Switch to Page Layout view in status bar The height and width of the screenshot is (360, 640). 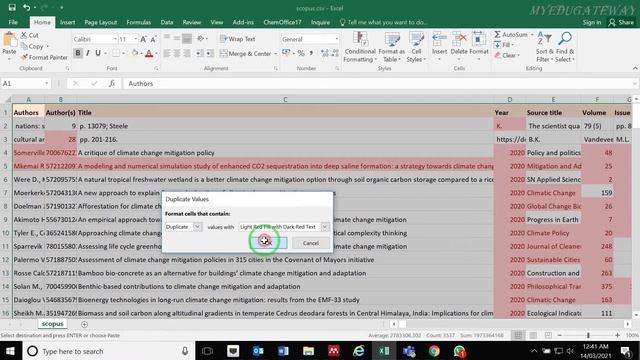(533, 335)
